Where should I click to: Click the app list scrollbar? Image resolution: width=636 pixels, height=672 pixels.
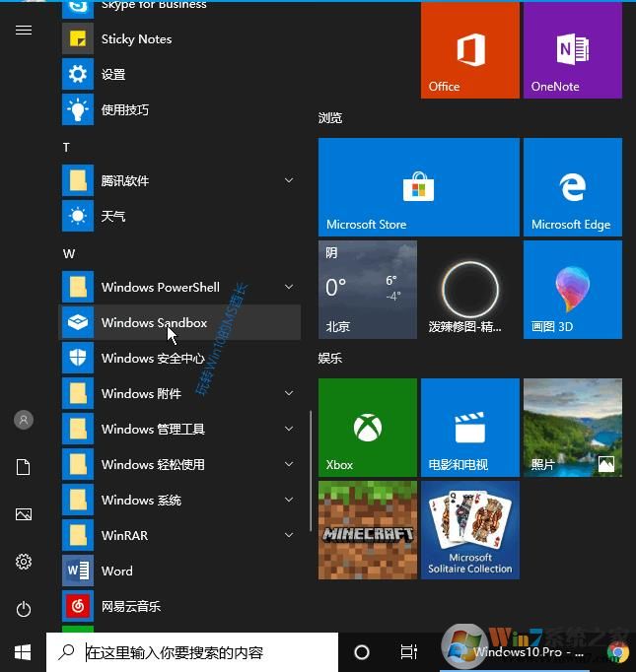click(x=310, y=471)
